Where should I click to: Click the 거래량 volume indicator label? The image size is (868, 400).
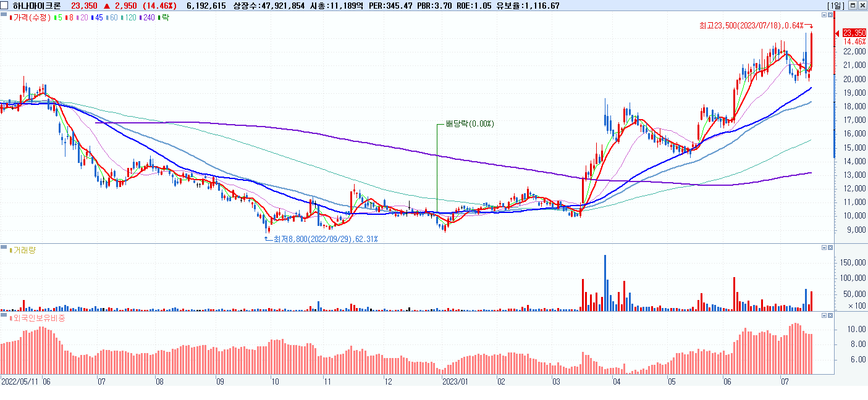coord(25,249)
